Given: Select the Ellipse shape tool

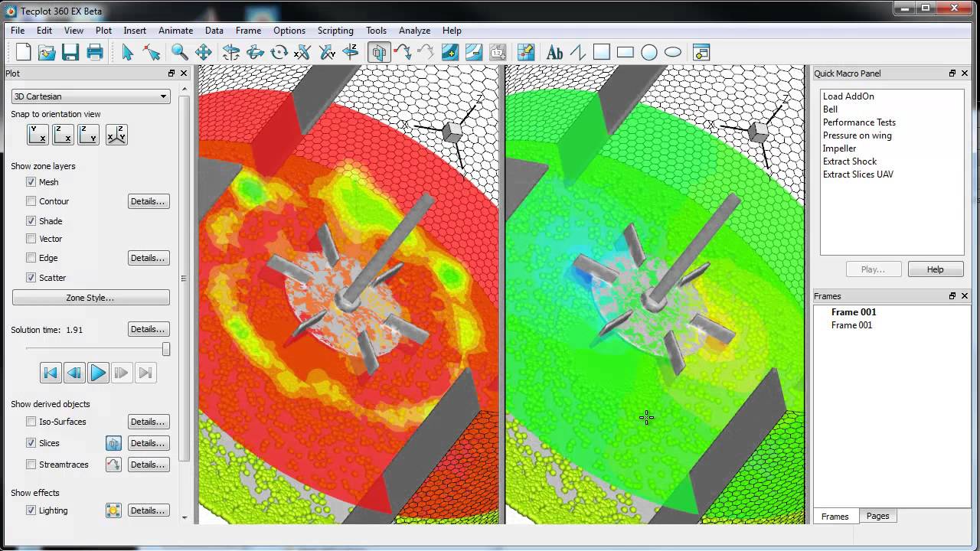Looking at the screenshot, I should [673, 52].
